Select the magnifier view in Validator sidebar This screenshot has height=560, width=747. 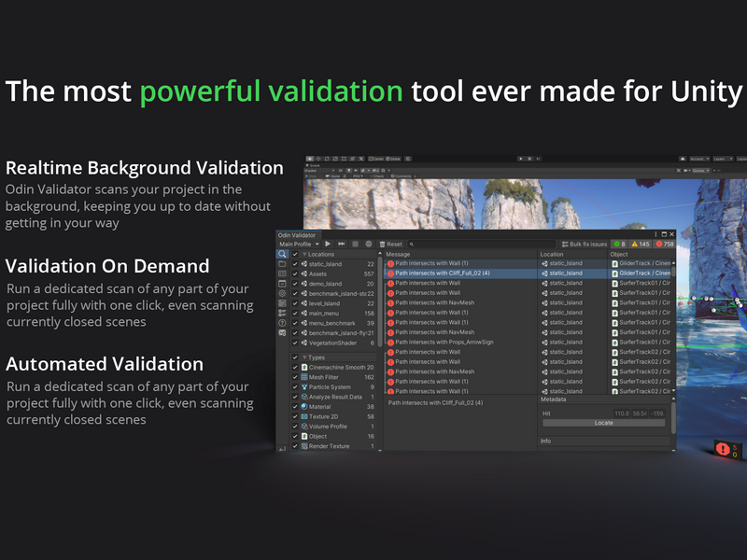(x=282, y=254)
